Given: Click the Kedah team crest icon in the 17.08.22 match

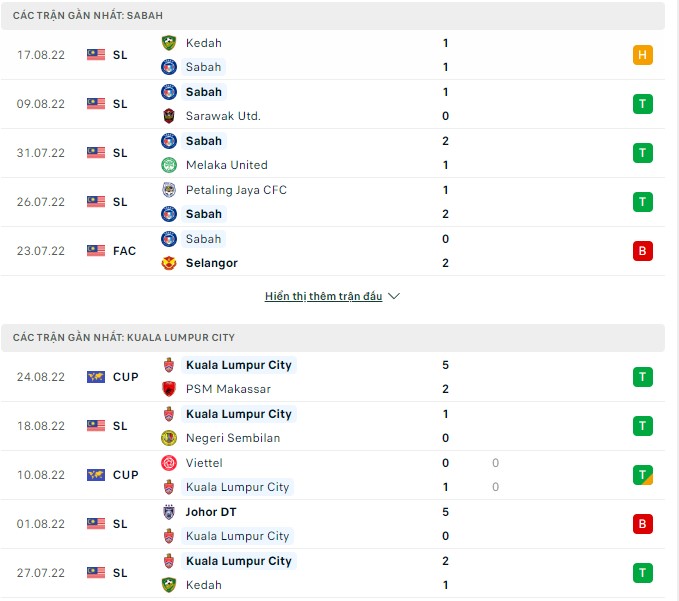Looking at the screenshot, I should pos(169,43).
